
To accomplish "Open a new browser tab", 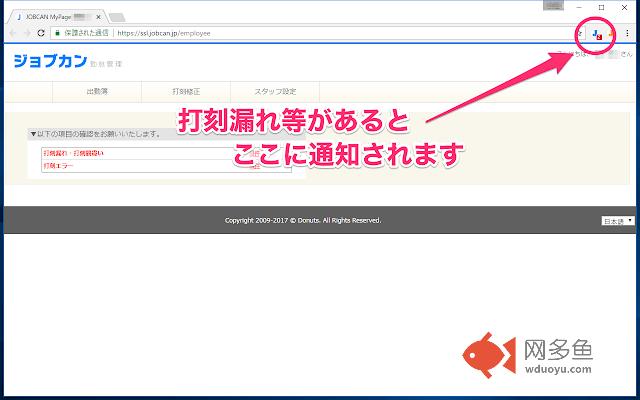I will click(117, 18).
